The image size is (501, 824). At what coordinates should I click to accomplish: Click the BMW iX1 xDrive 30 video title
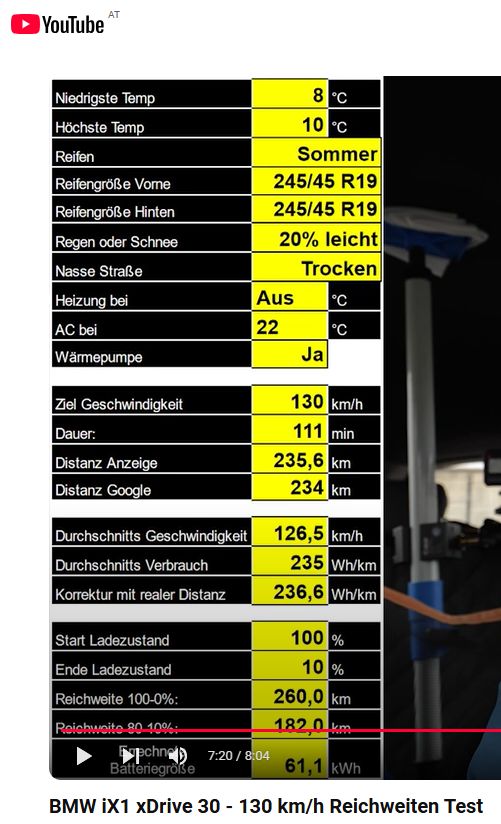(x=266, y=806)
